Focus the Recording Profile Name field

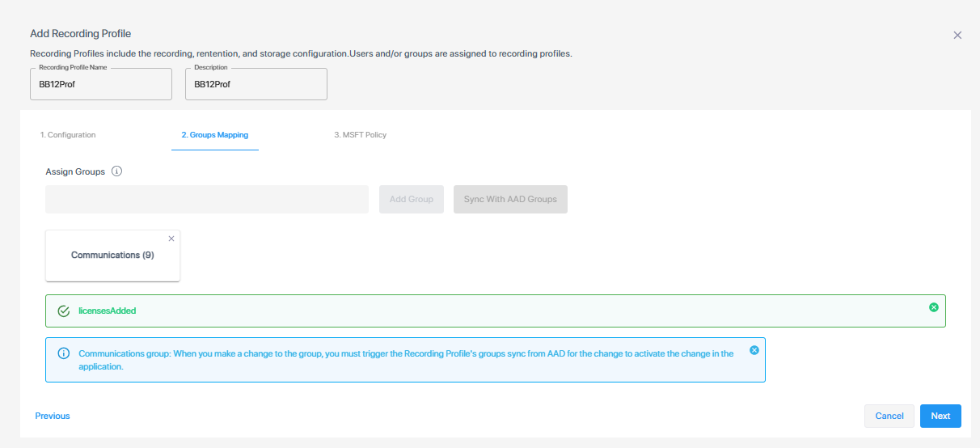tap(101, 84)
